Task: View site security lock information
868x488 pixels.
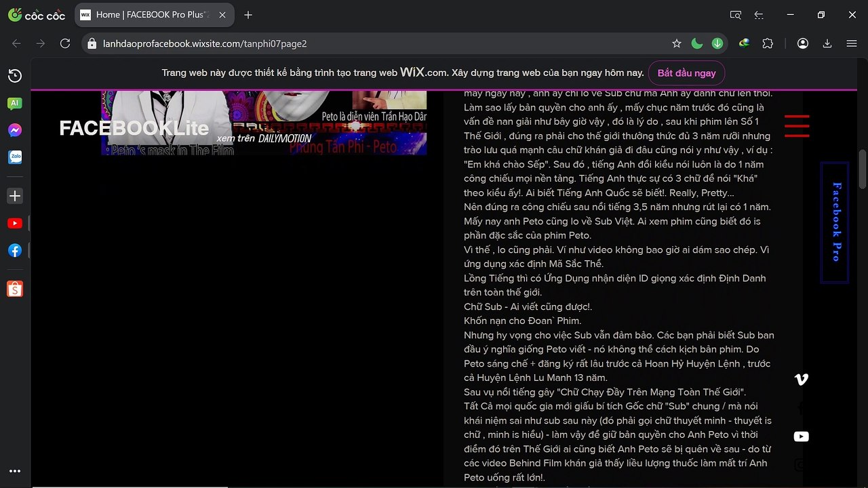Action: point(92,43)
